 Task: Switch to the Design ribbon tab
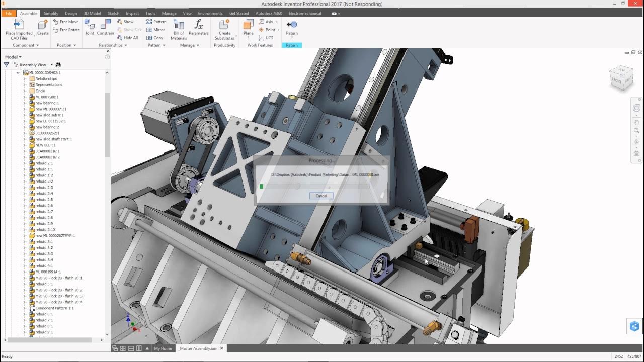coord(71,14)
